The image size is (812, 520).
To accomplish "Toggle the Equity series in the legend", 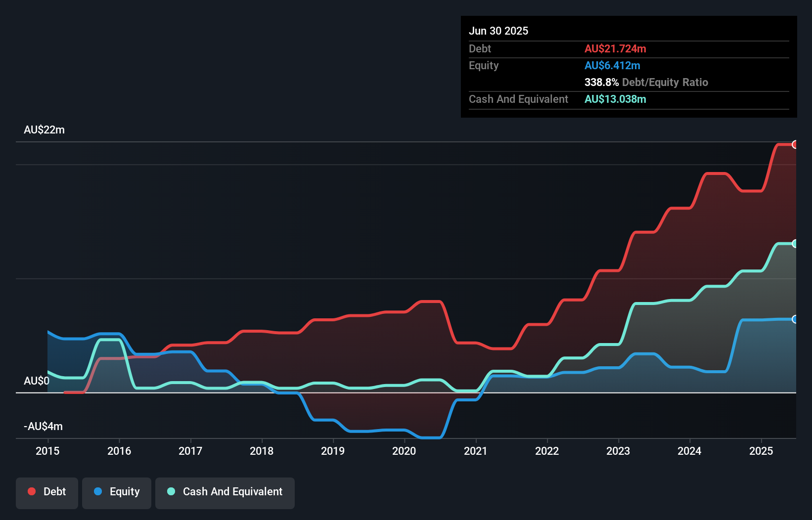I will click(x=116, y=492).
